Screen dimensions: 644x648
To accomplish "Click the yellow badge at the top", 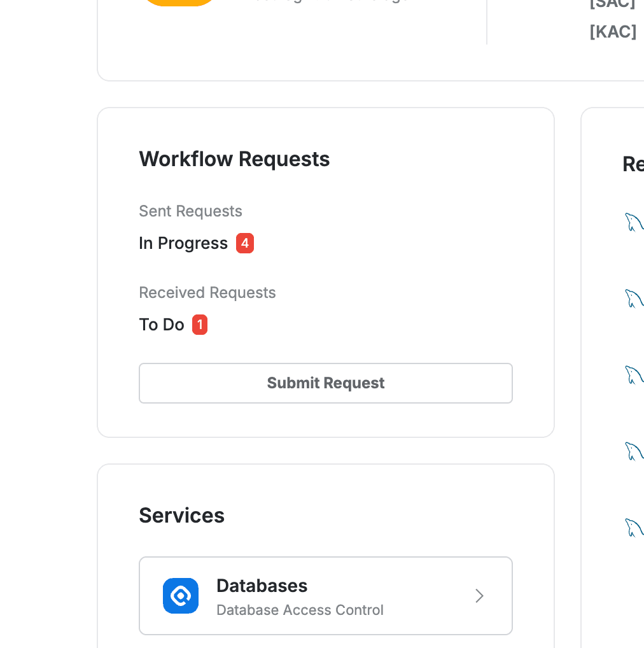I will (x=179, y=2).
